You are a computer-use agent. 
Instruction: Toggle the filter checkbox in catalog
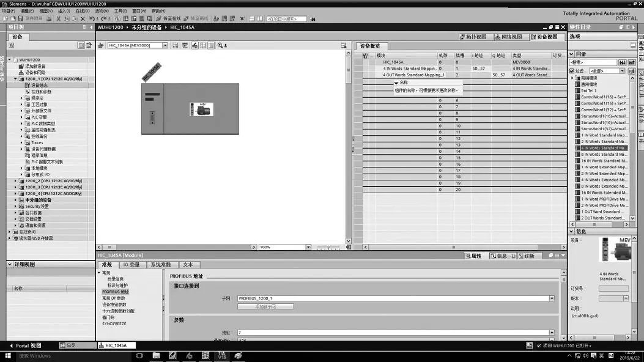pos(572,71)
